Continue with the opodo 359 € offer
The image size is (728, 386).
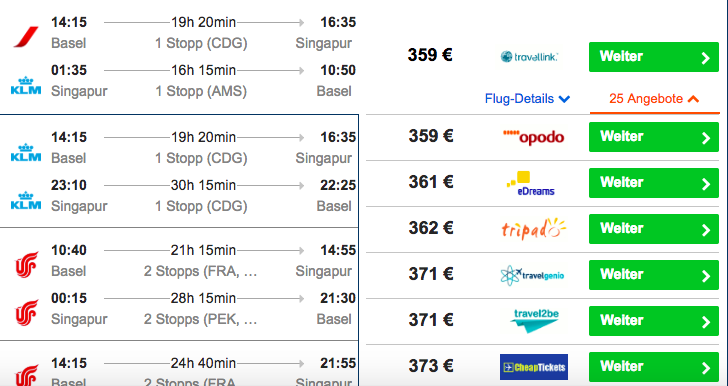(654, 137)
